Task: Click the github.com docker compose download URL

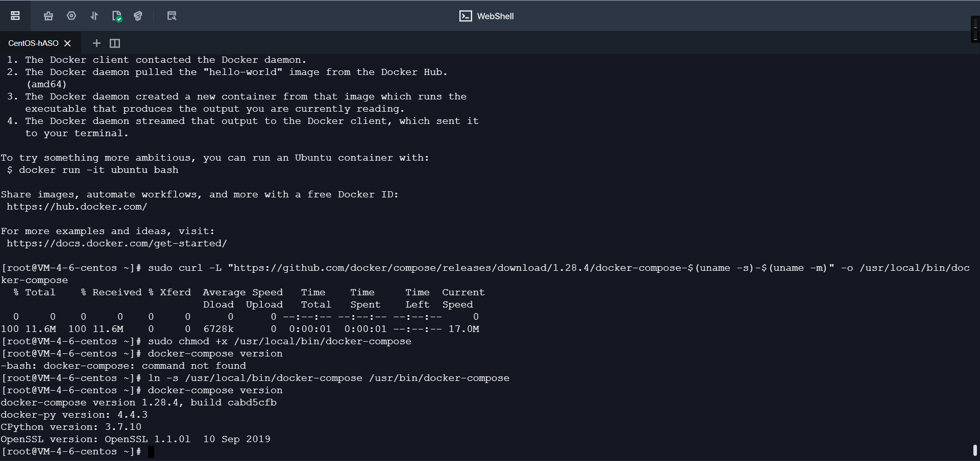Action: coord(531,268)
